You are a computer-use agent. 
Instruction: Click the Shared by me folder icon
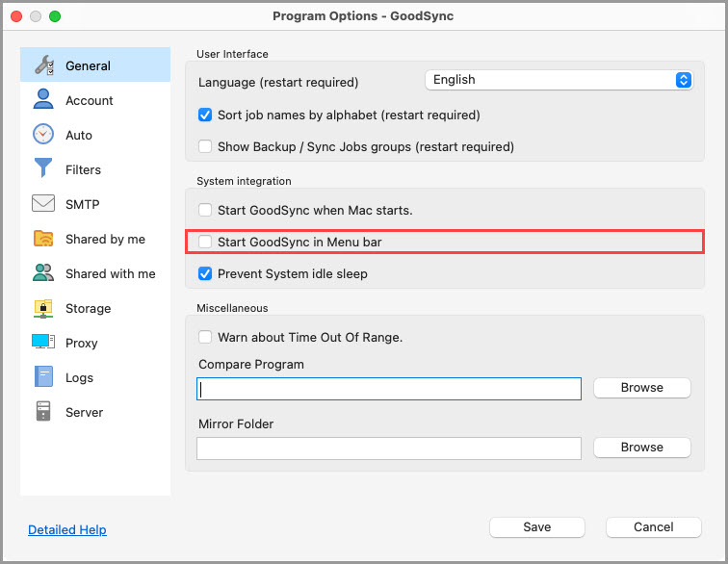pos(43,239)
